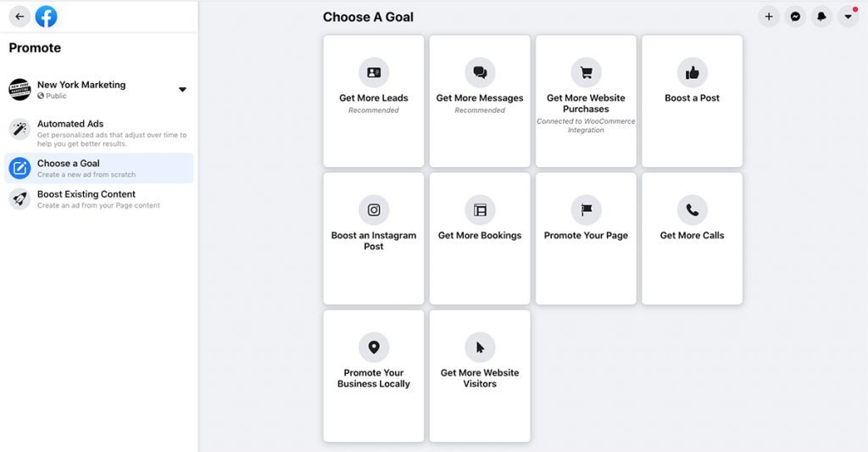Image resolution: width=868 pixels, height=452 pixels.
Task: Click the flag Promote Your Page icon
Action: [587, 210]
